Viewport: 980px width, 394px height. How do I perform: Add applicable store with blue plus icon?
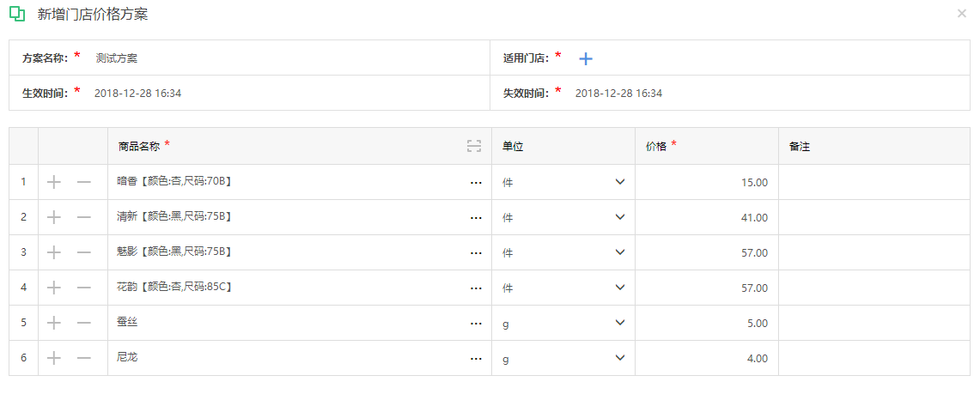[x=586, y=58]
